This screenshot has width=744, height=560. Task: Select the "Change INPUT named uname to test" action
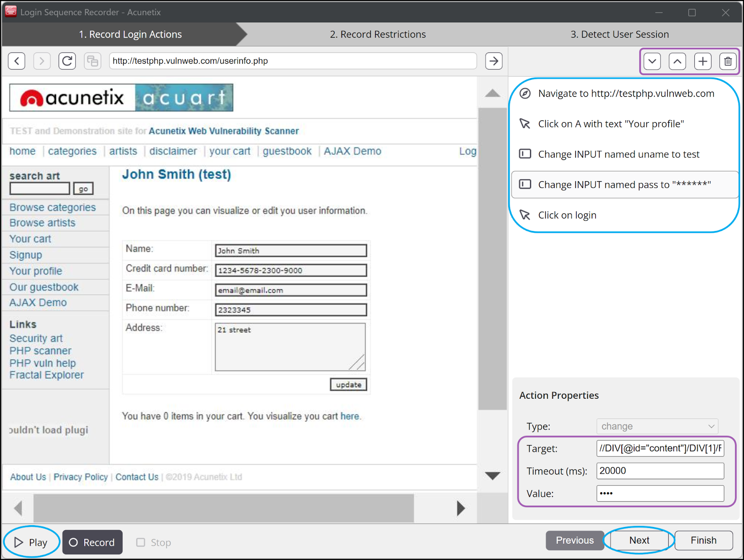tap(625, 154)
